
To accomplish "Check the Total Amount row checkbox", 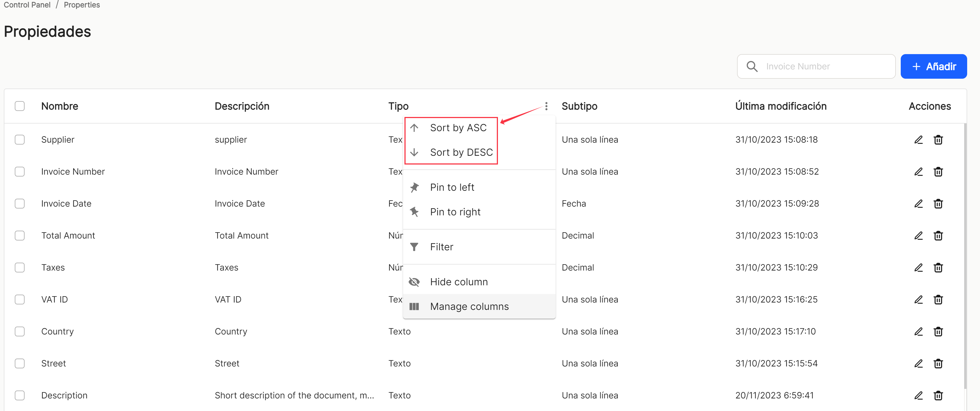I will click(20, 236).
